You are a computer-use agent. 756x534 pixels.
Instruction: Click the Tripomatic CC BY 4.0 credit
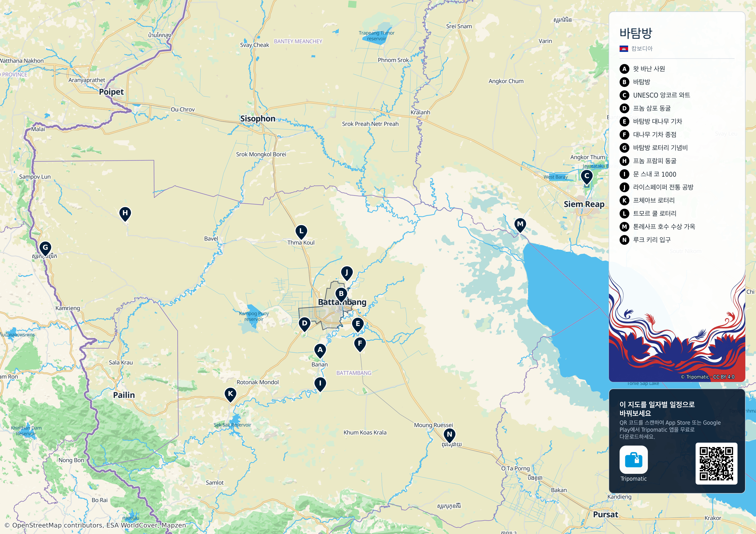(x=708, y=377)
